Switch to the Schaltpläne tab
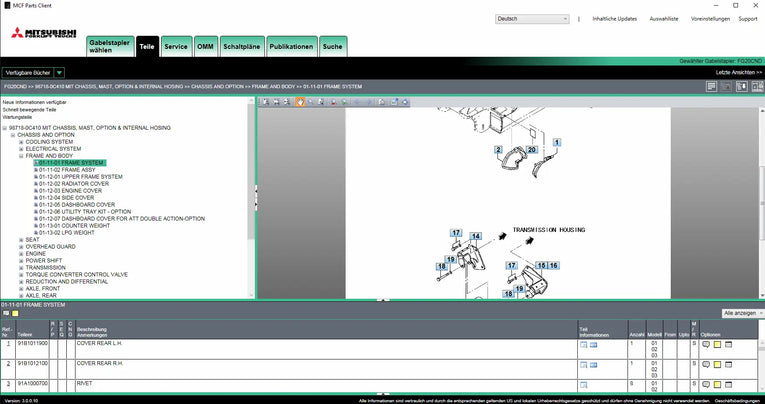The width and height of the screenshot is (765, 404). click(242, 47)
